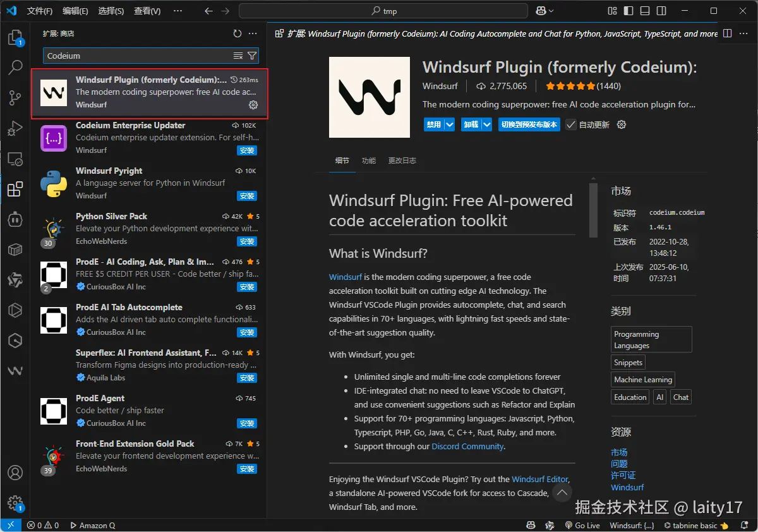Open the 许可证 resource link
The width and height of the screenshot is (758, 532).
point(623,475)
